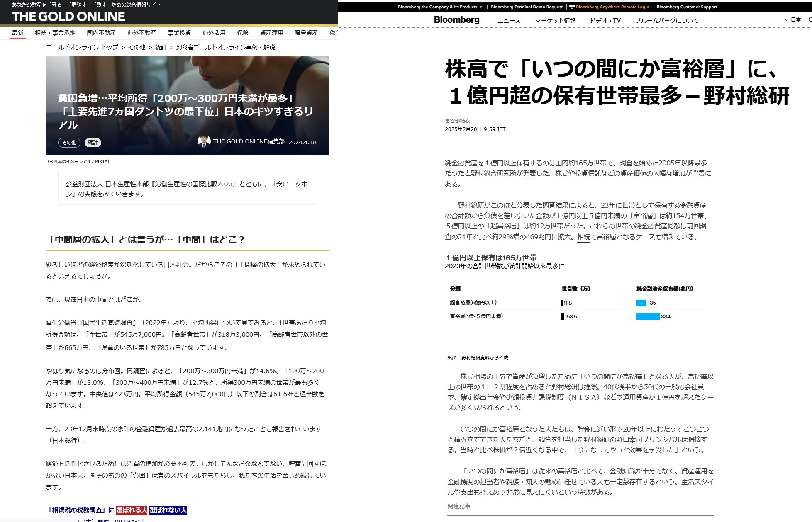Click マーケット情報 in the Bloomberg menu
The width and height of the screenshot is (812, 522).
[x=555, y=21]
